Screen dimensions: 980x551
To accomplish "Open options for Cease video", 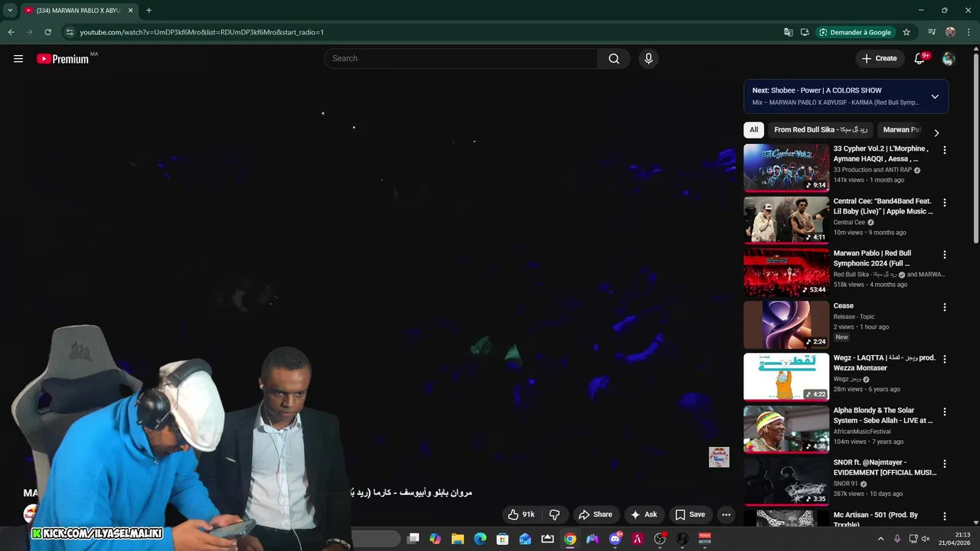I will (x=945, y=307).
